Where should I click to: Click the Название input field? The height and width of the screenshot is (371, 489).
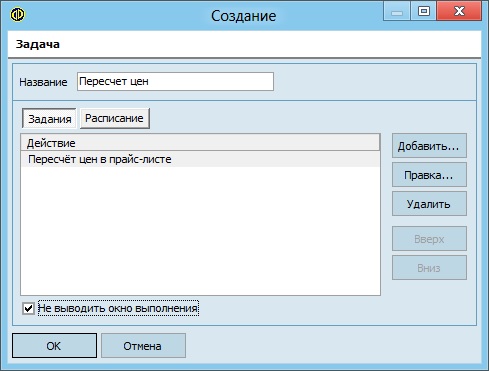tap(175, 81)
